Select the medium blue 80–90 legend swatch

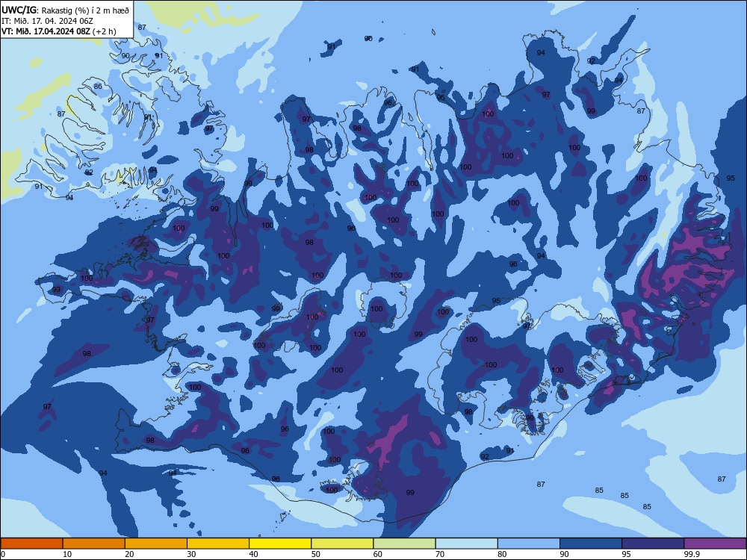click(x=529, y=544)
